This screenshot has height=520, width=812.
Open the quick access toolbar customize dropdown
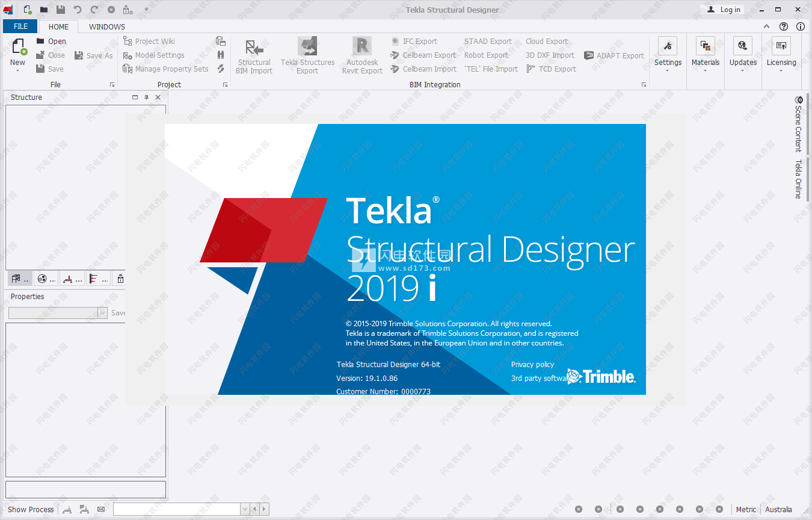[146, 10]
